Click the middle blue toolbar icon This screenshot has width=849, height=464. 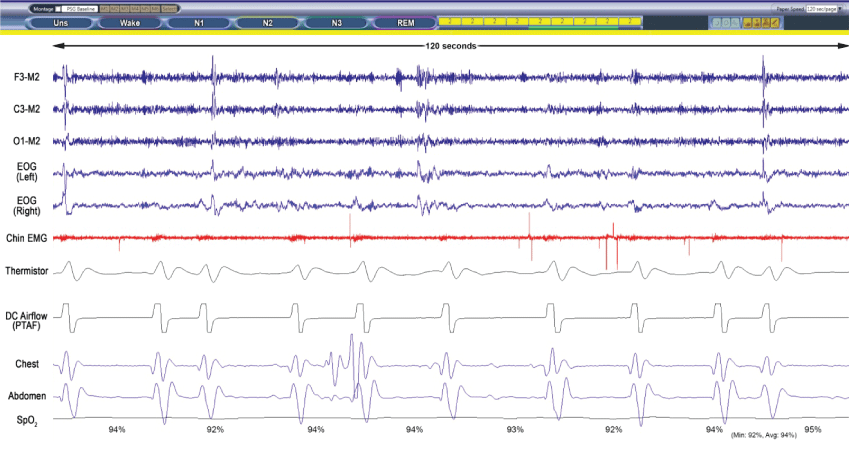[725, 21]
